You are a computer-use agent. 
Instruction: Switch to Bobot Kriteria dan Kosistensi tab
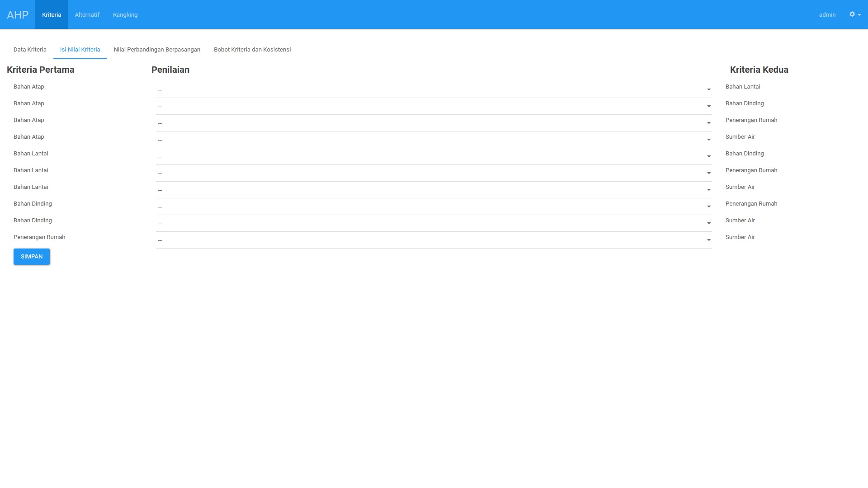click(x=252, y=50)
